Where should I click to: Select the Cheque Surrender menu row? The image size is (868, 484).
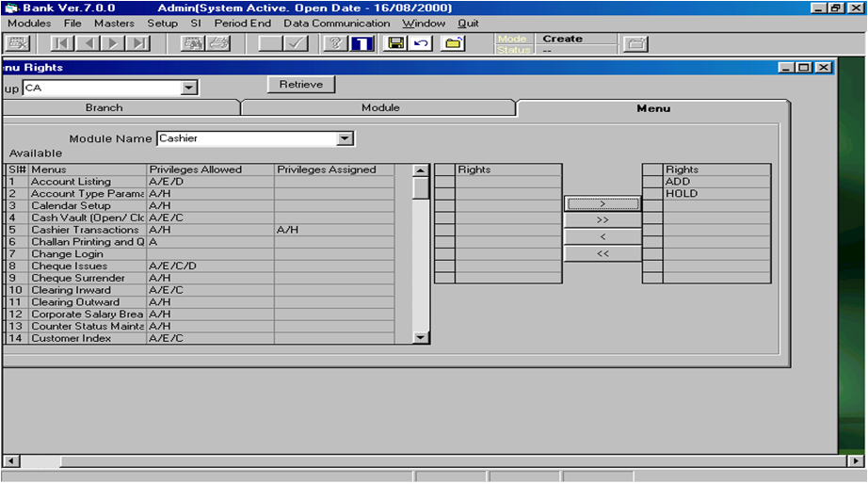pyautogui.click(x=201, y=278)
